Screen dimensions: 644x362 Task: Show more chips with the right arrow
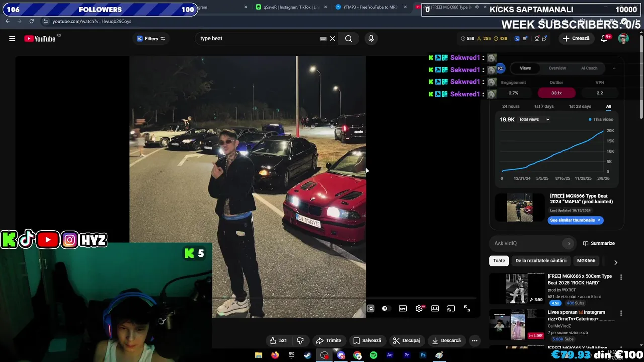click(615, 262)
